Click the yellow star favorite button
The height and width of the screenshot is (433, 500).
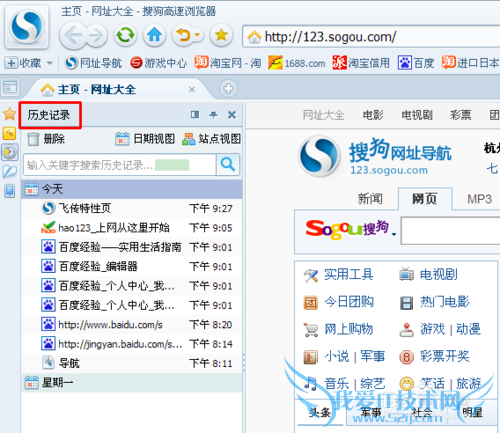[x=221, y=35]
